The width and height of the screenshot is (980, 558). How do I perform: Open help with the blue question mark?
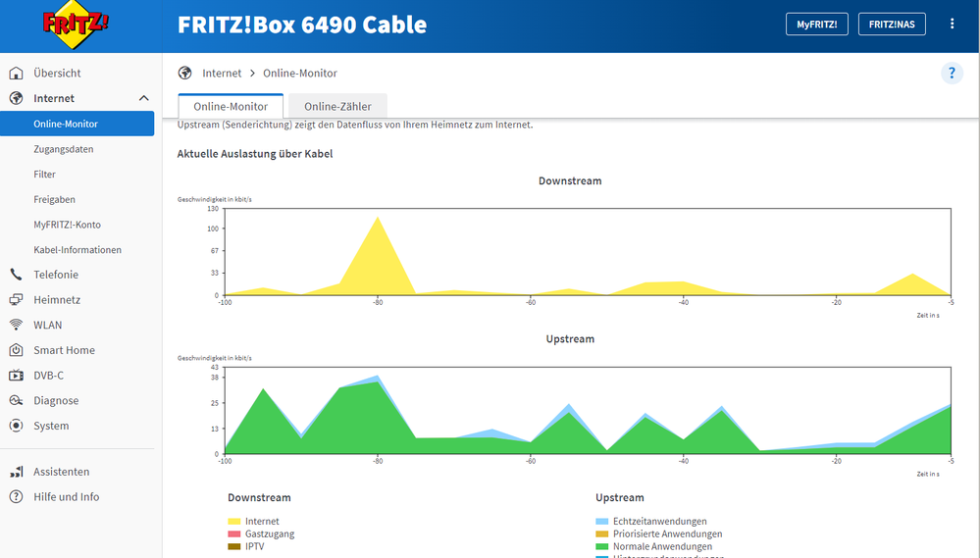click(x=952, y=74)
